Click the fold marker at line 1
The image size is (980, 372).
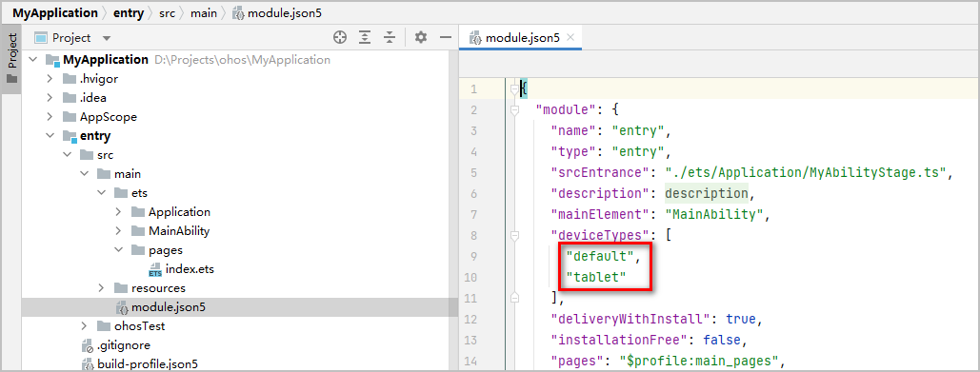(515, 89)
